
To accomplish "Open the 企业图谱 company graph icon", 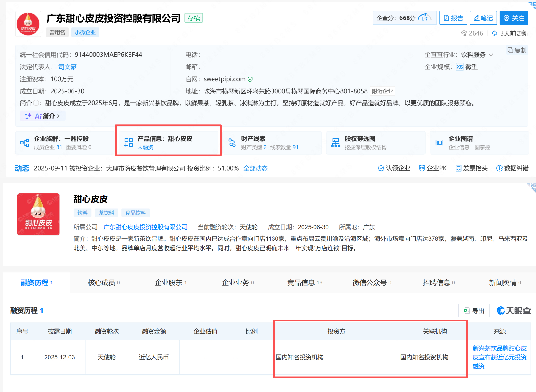I will click(439, 142).
